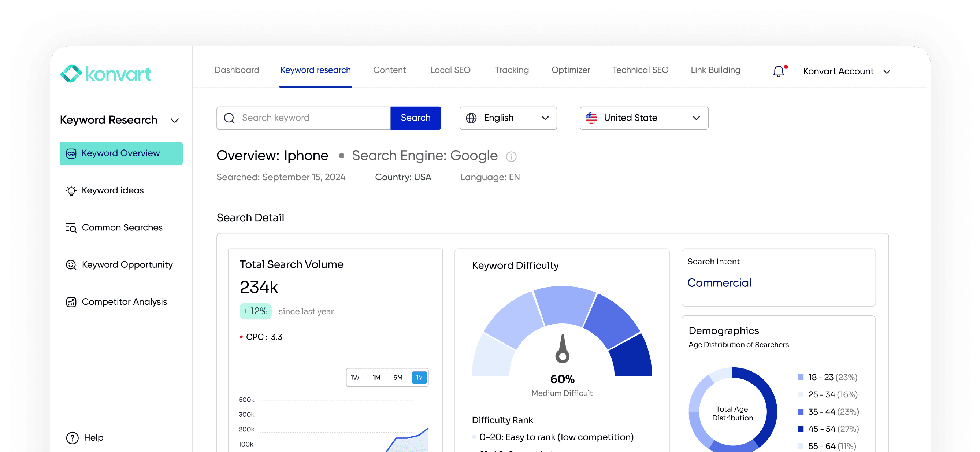Select the Competitor Analysis icon

(71, 302)
